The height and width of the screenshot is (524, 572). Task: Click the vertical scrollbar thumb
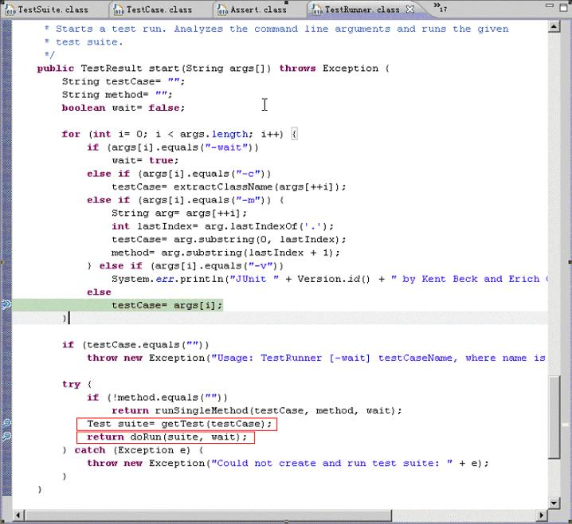pyautogui.click(x=554, y=417)
